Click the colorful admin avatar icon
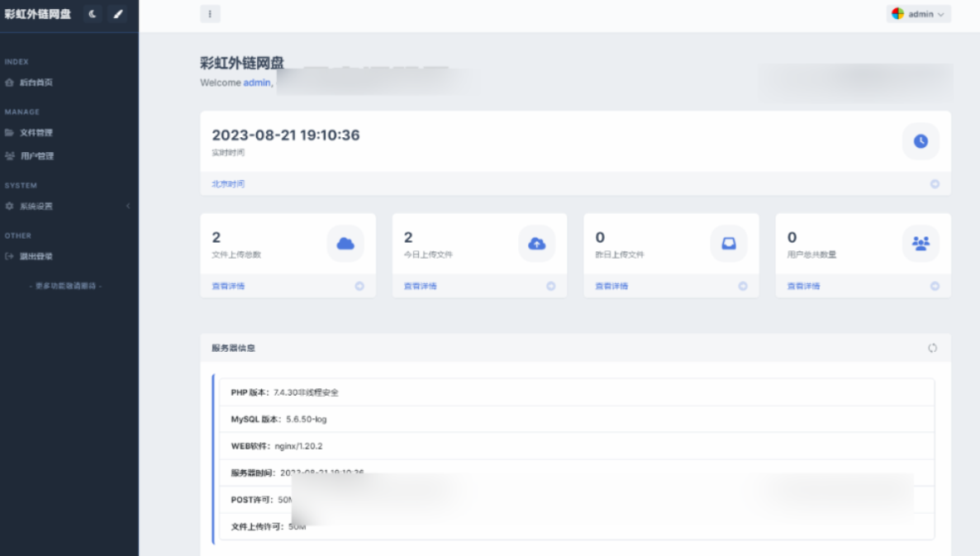Image resolution: width=980 pixels, height=556 pixels. [897, 14]
